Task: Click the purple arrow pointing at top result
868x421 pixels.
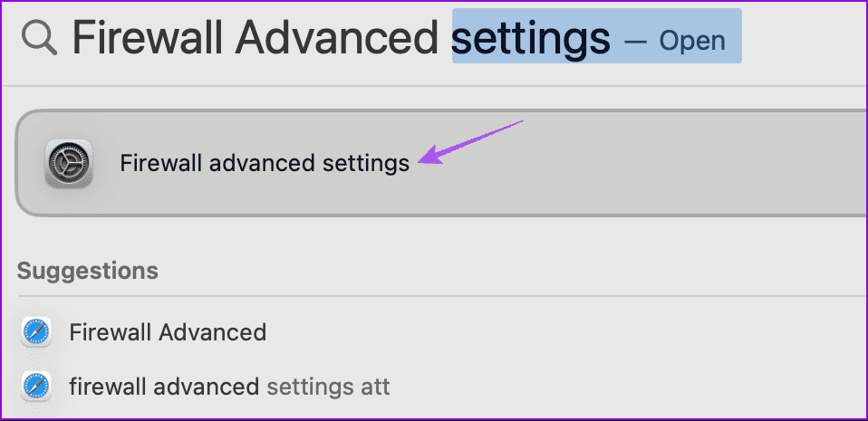Action: pyautogui.click(x=471, y=144)
